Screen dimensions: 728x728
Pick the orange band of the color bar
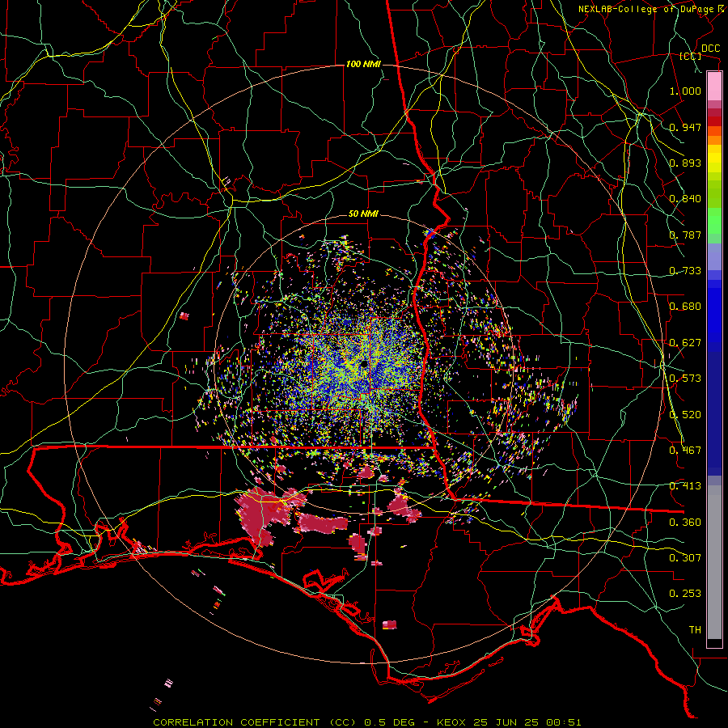714,140
